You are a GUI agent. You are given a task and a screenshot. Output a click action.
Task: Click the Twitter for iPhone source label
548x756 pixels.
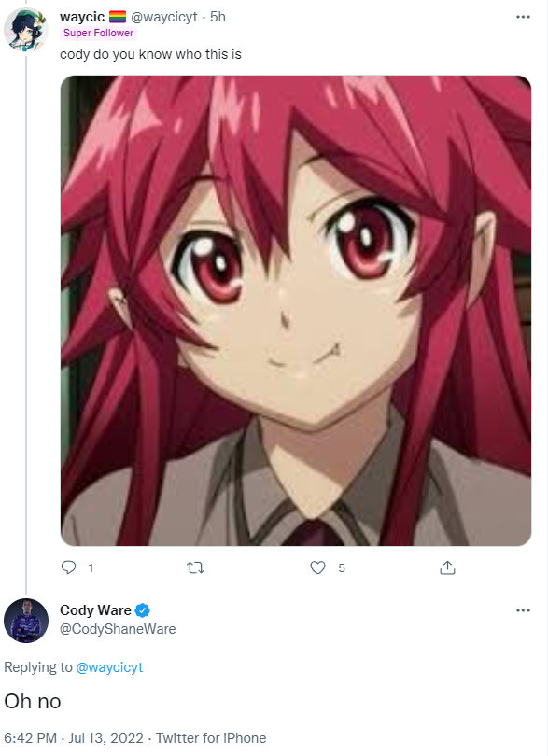(211, 738)
